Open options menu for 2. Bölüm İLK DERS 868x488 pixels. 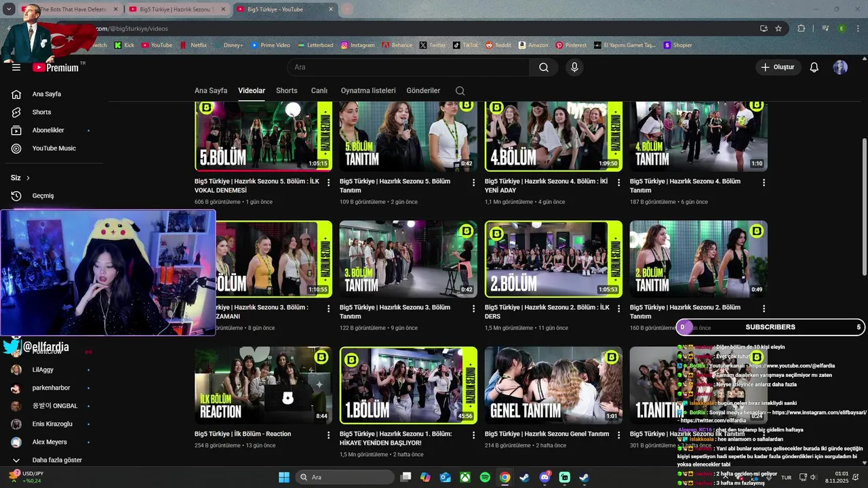(619, 308)
